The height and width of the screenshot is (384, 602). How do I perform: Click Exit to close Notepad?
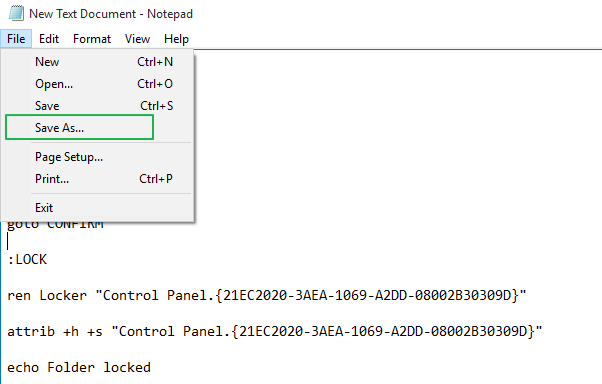pyautogui.click(x=98, y=208)
